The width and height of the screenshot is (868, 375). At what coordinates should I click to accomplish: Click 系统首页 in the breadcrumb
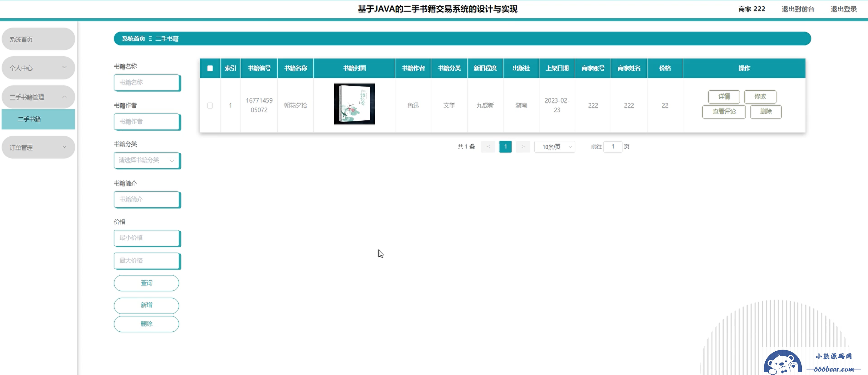(x=134, y=39)
